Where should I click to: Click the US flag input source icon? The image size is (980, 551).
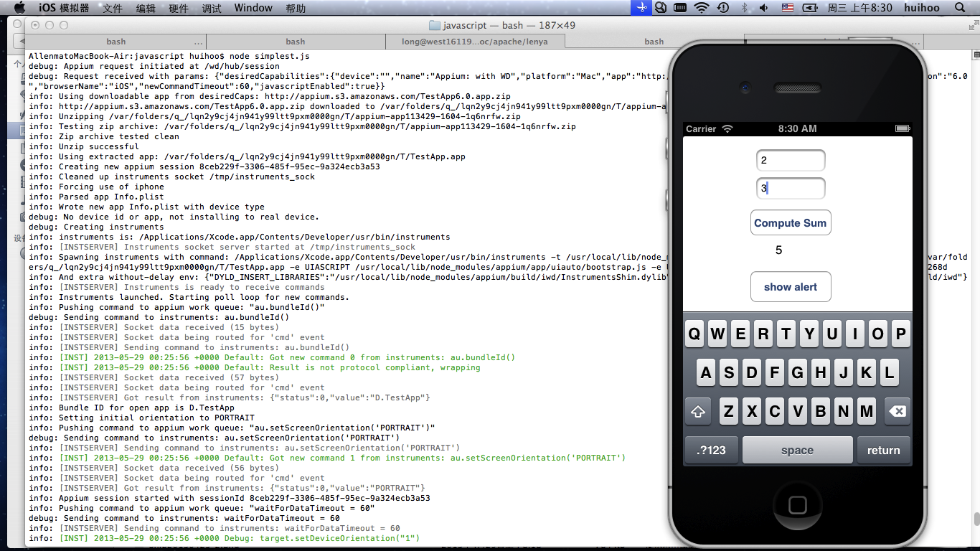click(788, 8)
